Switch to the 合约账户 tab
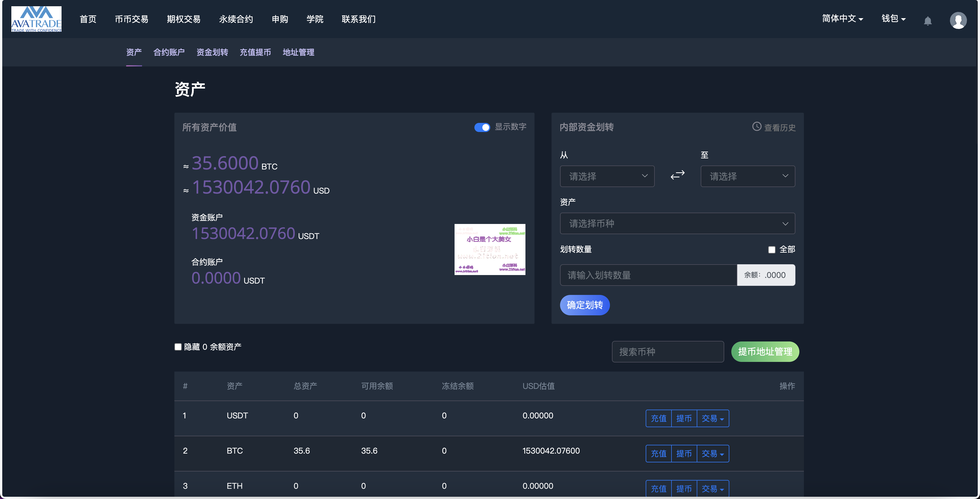 (169, 52)
